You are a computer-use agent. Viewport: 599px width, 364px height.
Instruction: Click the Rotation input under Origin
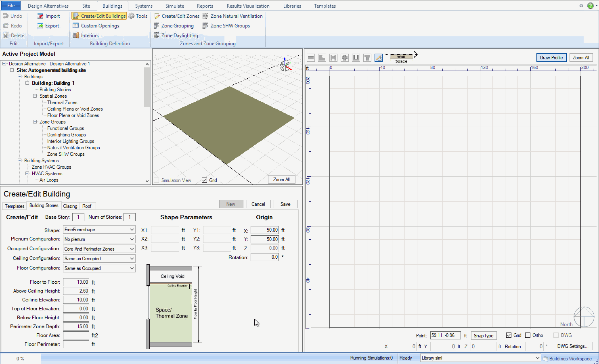265,257
